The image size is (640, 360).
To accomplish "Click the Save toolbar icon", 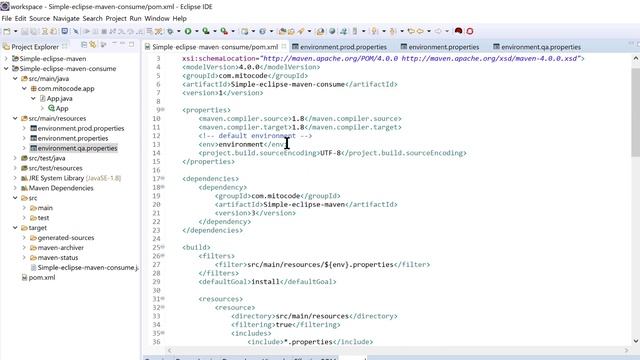I will pos(24,31).
